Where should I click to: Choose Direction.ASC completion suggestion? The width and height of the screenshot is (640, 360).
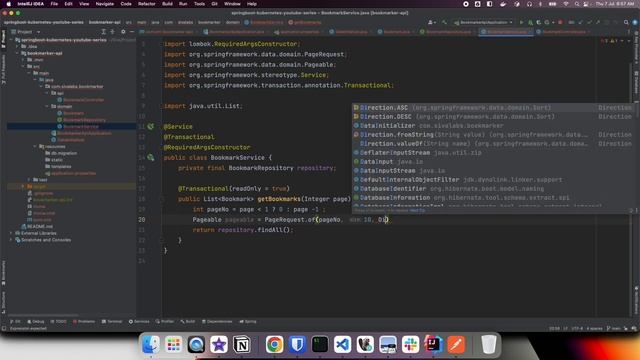493,108
